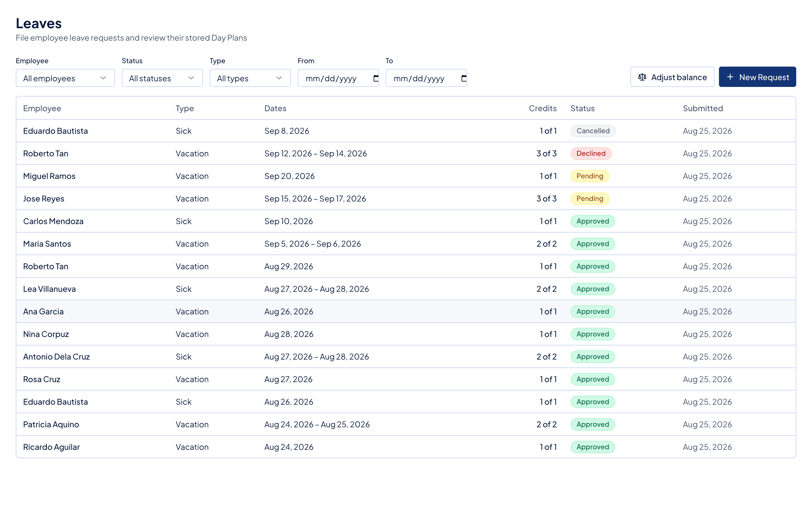This screenshot has width=812, height=508.
Task: Open the From date calendar picker icon
Action: [x=376, y=78]
